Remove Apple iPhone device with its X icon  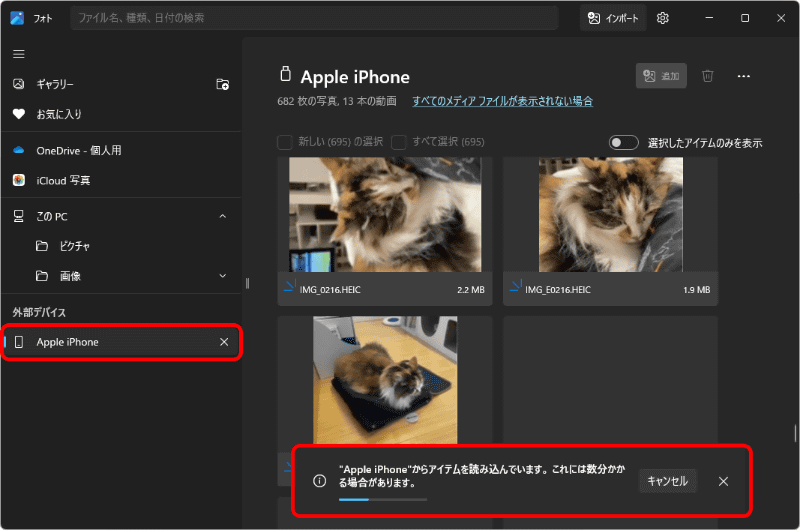pyautogui.click(x=224, y=342)
